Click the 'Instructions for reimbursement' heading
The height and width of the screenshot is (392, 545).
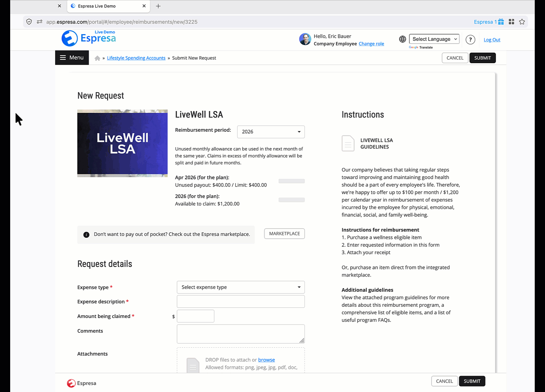pyautogui.click(x=380, y=230)
